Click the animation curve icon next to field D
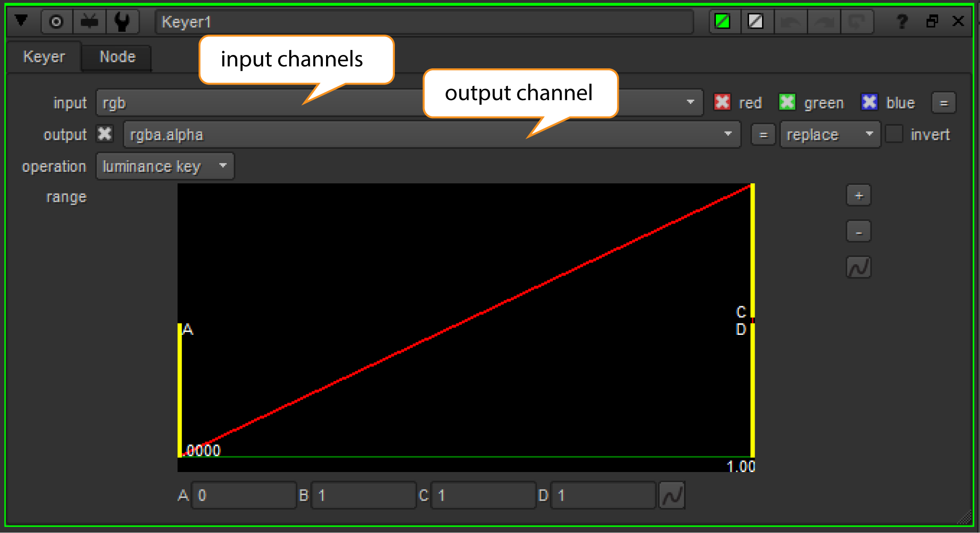Viewport: 980px width, 533px height. click(672, 496)
